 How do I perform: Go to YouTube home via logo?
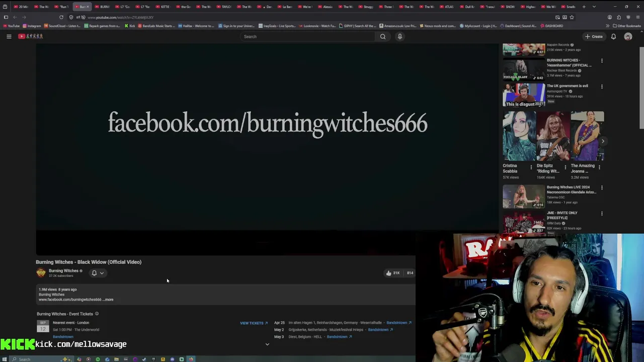click(x=31, y=36)
